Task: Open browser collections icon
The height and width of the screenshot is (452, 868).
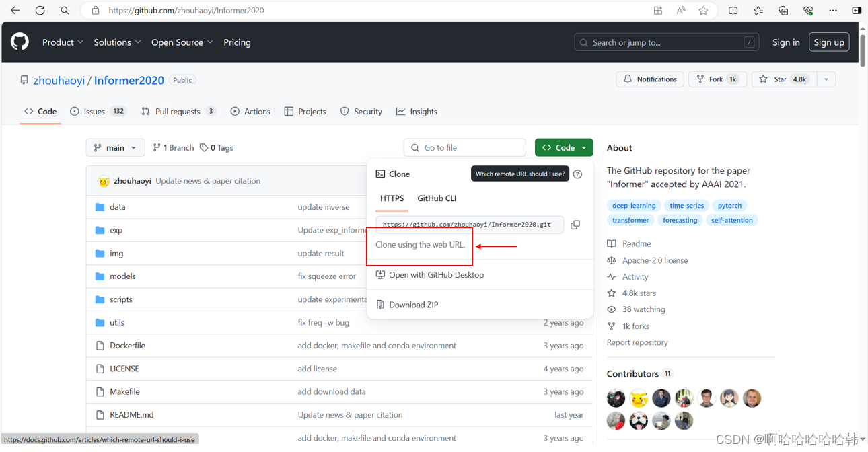Action: (x=783, y=11)
